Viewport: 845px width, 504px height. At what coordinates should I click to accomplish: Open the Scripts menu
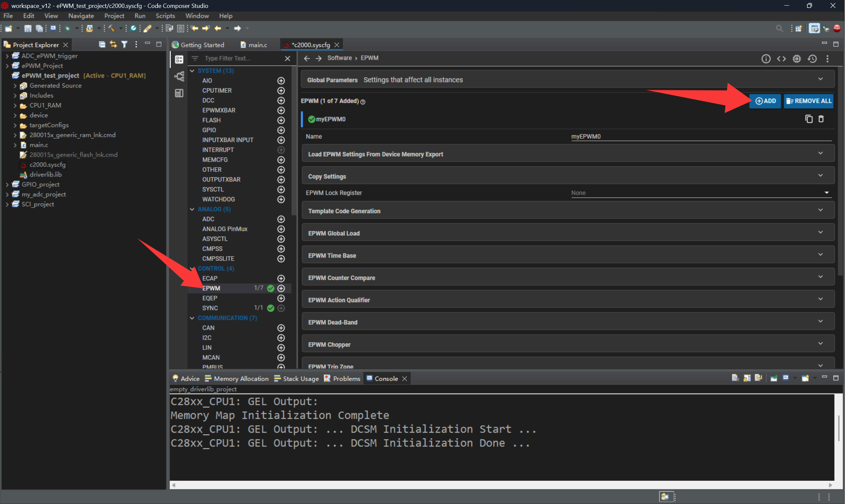point(165,16)
